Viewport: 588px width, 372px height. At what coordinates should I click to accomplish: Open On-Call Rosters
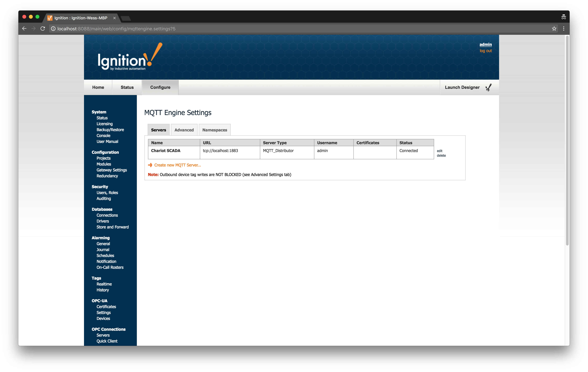pyautogui.click(x=110, y=267)
